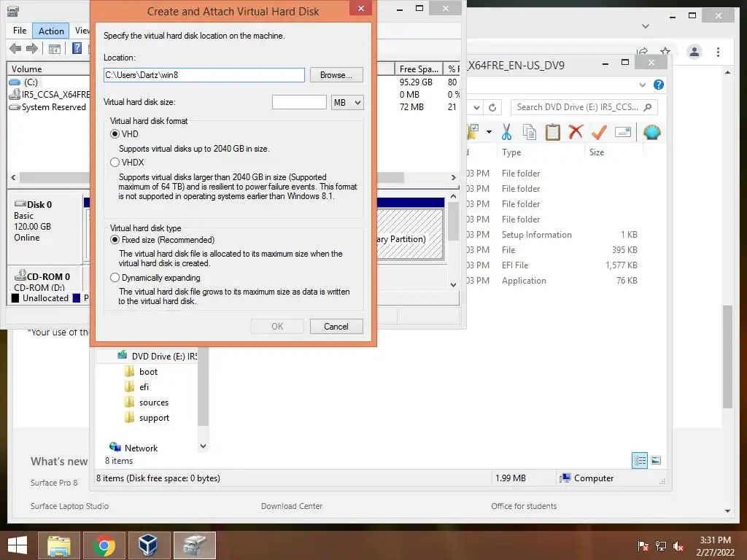The height and width of the screenshot is (560, 747).
Task: Select the VHDX format radio button
Action: [x=115, y=163]
